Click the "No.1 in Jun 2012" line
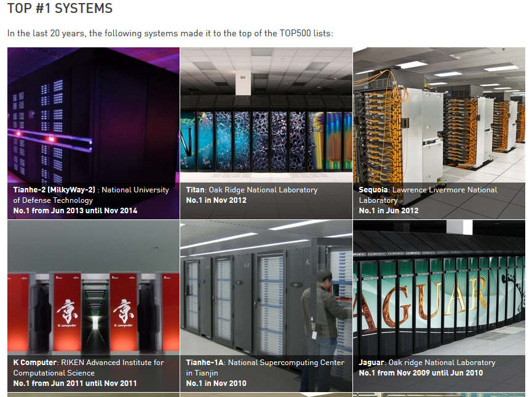The width and height of the screenshot is (532, 397). click(389, 211)
